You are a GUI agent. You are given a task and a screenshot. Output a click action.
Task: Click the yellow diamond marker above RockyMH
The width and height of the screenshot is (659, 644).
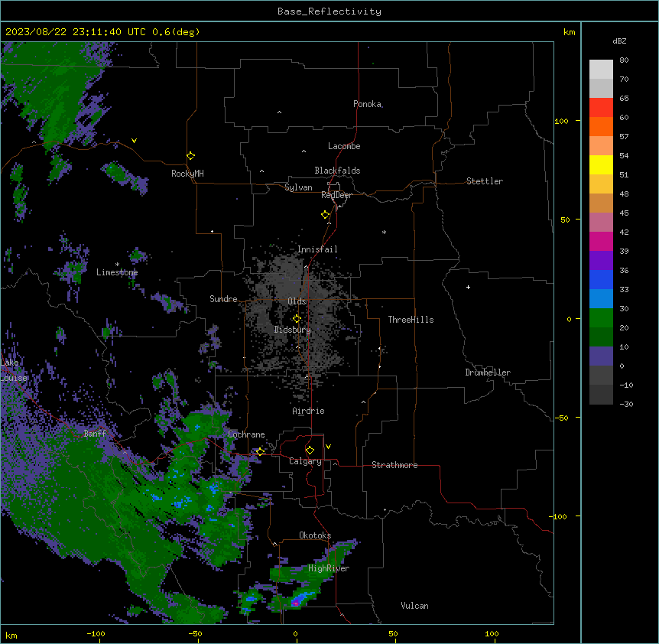[x=191, y=156]
